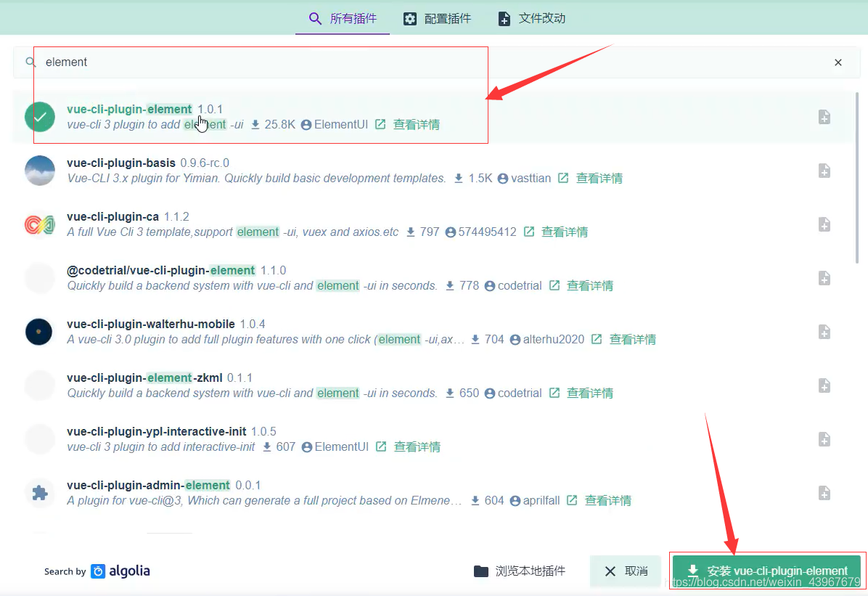Click the 浏览本地插件 button
The width and height of the screenshot is (868, 596).
520,571
